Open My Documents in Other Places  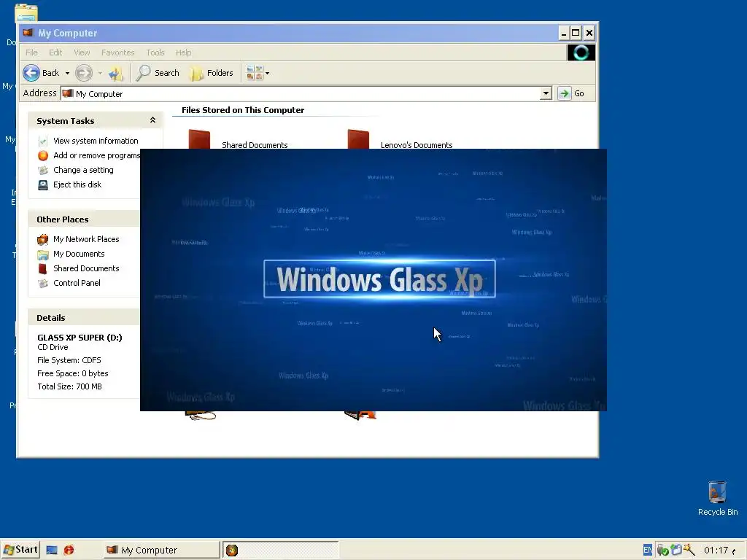coord(79,254)
